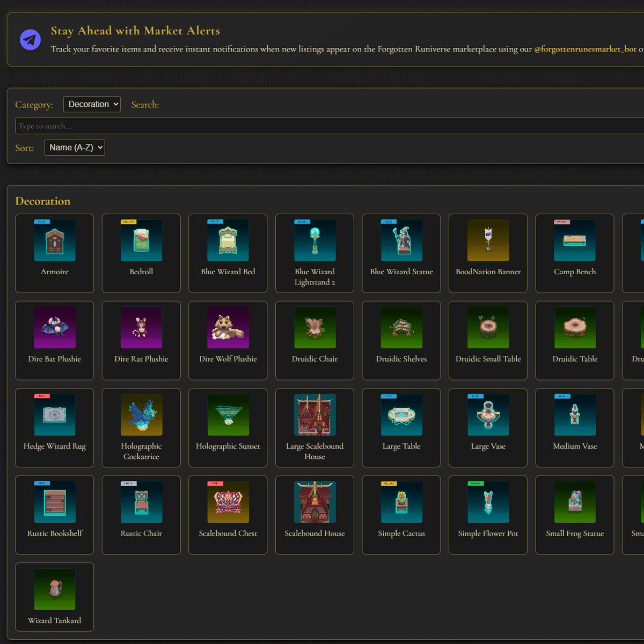Select the Large Scalebound House icon

pyautogui.click(x=314, y=415)
